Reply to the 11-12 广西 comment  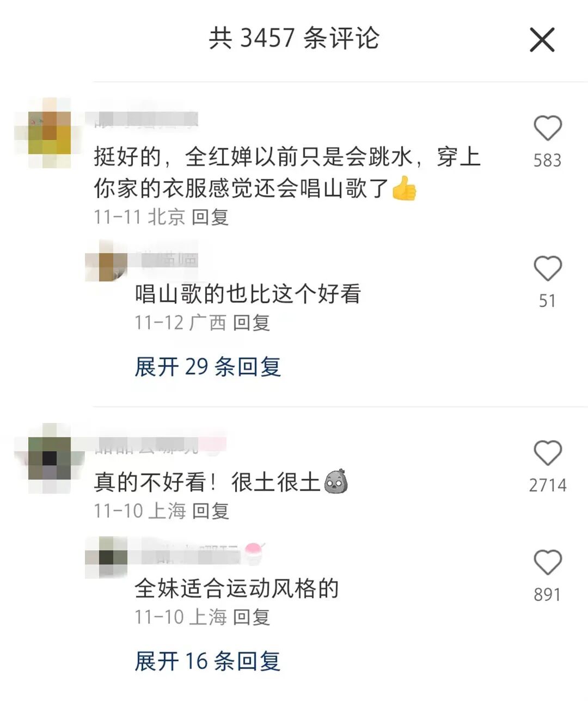coord(252,323)
